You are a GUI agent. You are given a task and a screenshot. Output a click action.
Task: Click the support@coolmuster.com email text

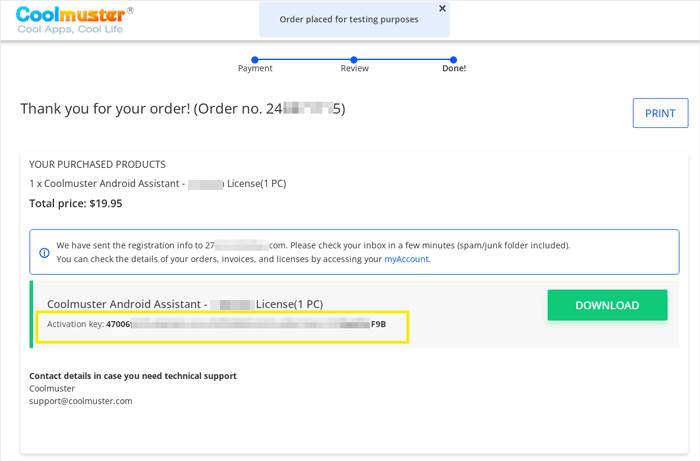(81, 401)
